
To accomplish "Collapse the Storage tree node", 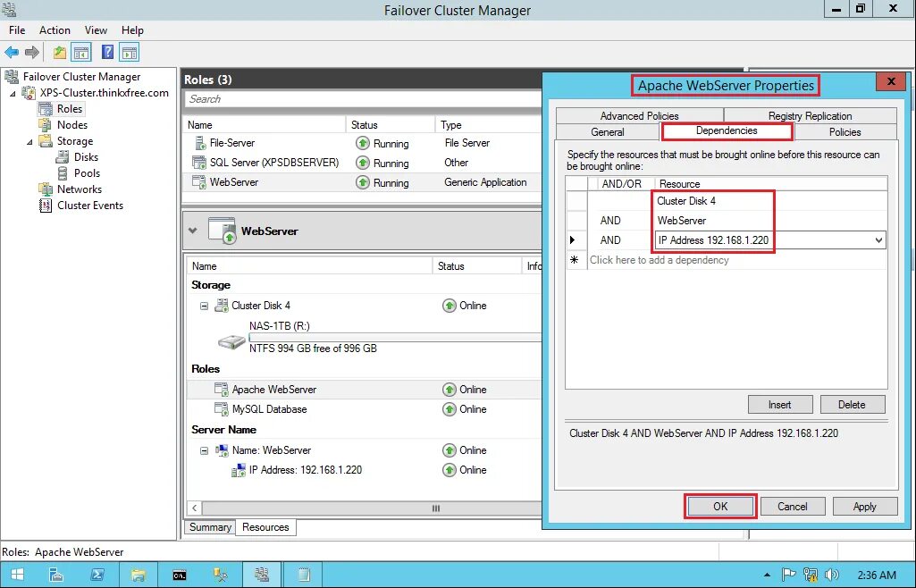I will (29, 142).
